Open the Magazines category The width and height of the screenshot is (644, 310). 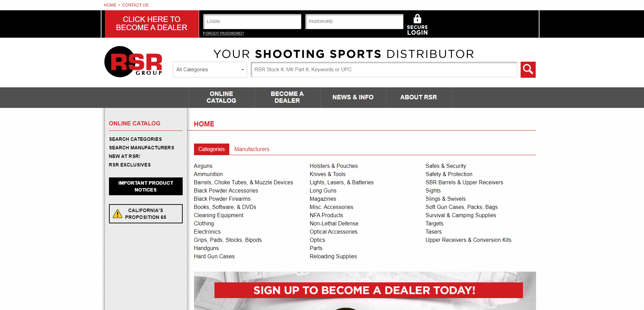pos(323,199)
